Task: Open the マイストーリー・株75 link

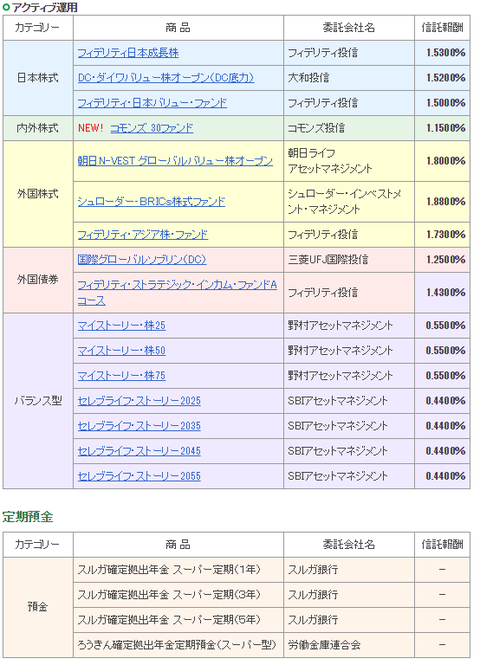Action: (x=121, y=376)
